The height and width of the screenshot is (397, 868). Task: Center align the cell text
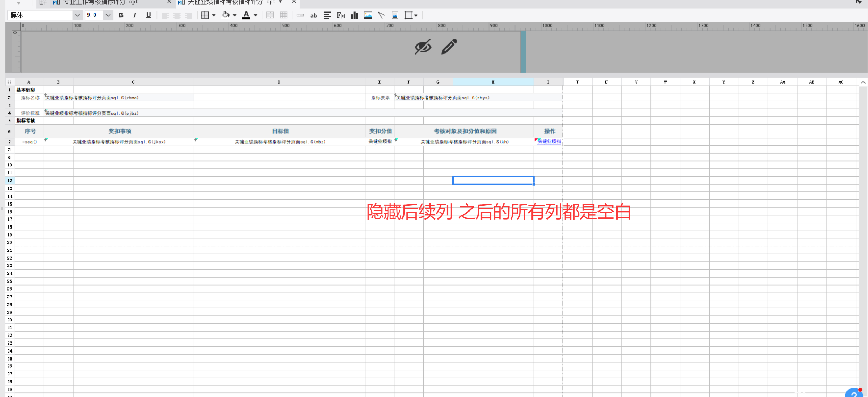pyautogui.click(x=177, y=15)
